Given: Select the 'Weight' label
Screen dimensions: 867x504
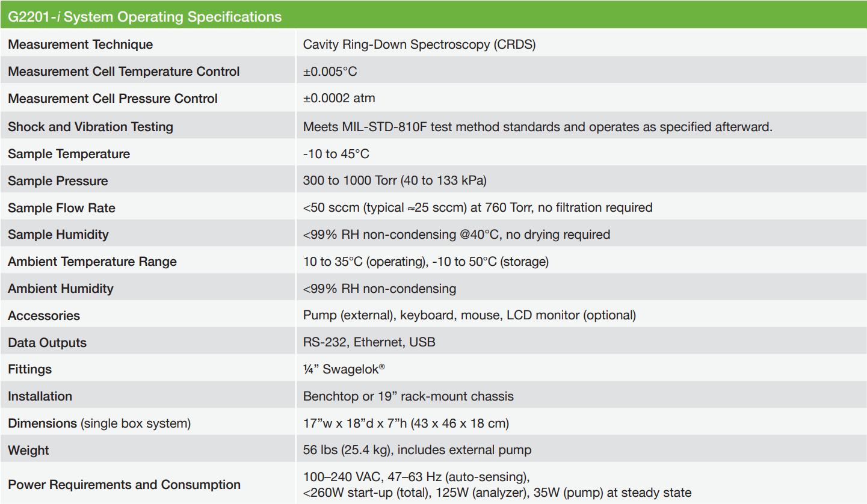Looking at the screenshot, I should coord(29,450).
